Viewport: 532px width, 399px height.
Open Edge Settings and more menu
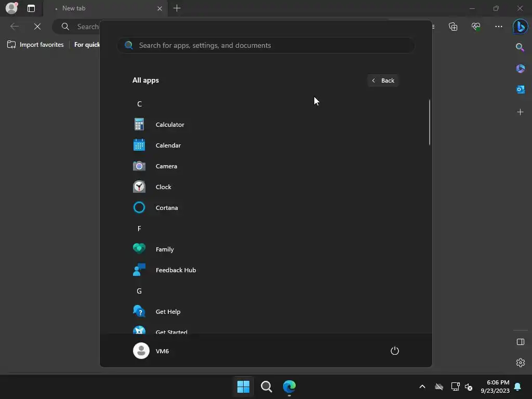point(498,26)
